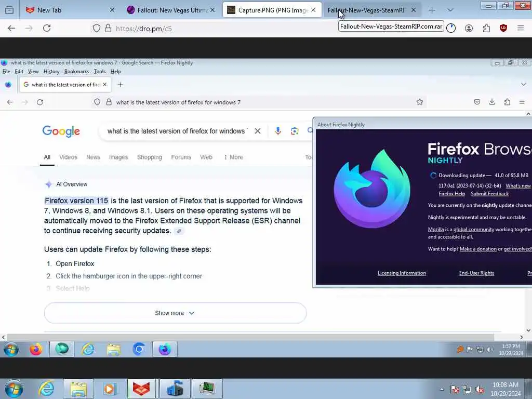Open File Explorer on bottom taskbar

click(79, 389)
